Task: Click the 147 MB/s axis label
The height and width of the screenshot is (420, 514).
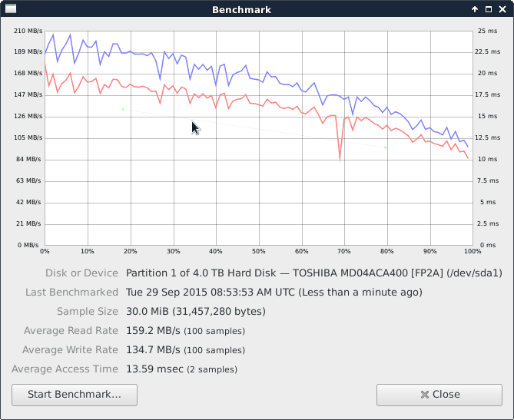Action: point(28,94)
